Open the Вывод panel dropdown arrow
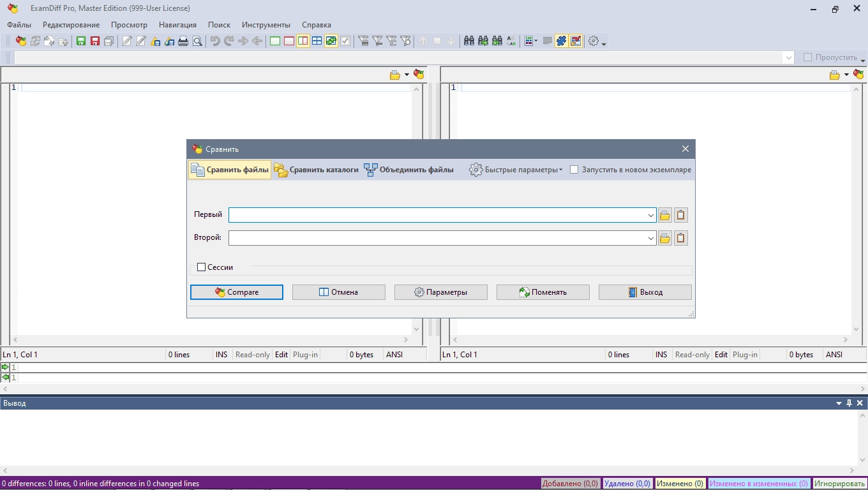The image size is (868, 490). coord(839,403)
